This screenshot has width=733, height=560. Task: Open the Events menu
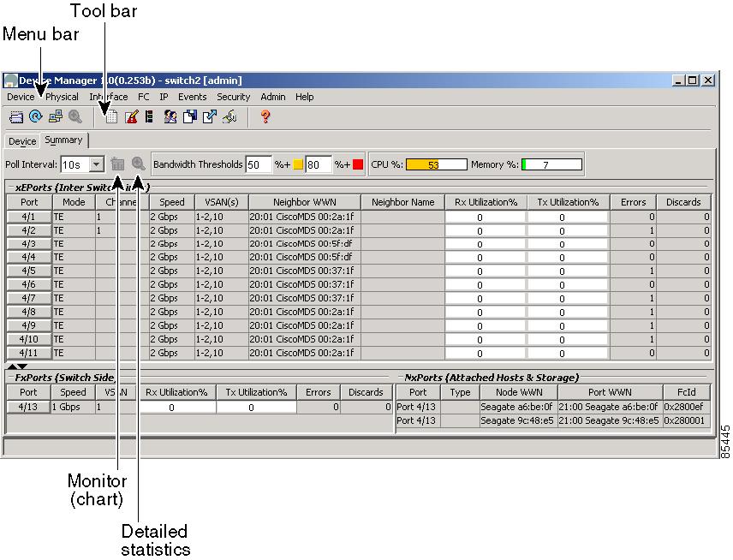click(x=192, y=97)
